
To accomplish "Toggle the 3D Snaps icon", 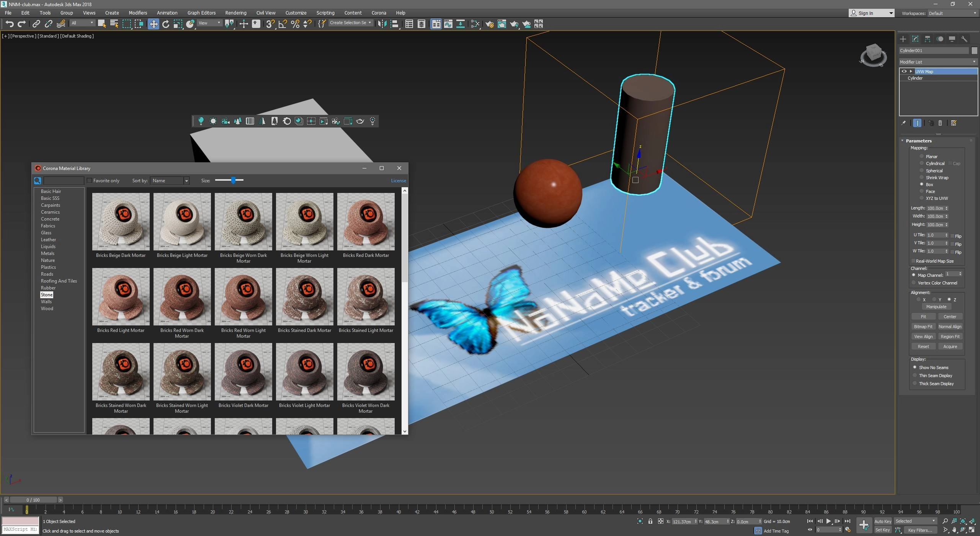I will [x=270, y=24].
